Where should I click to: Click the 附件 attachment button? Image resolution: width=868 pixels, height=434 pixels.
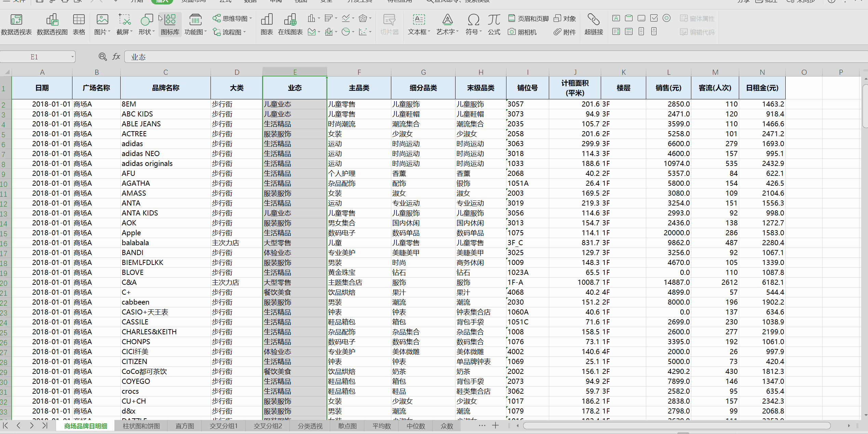565,32
